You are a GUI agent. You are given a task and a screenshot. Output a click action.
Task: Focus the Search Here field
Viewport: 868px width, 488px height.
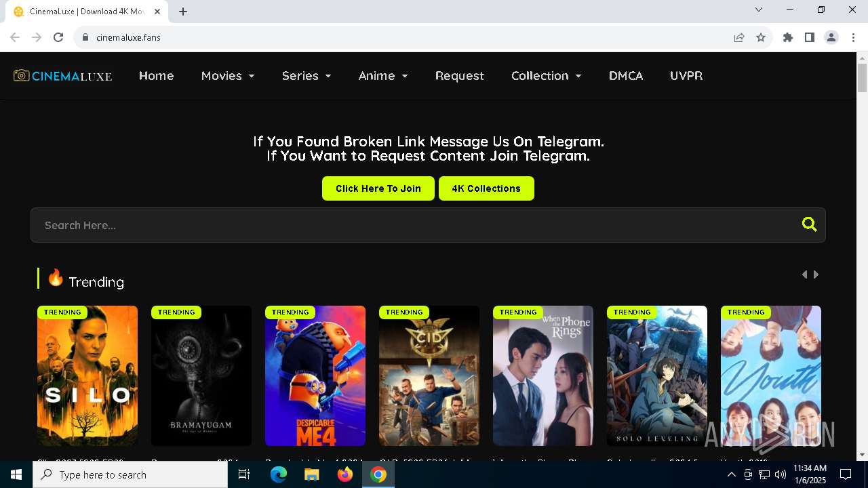(x=428, y=225)
